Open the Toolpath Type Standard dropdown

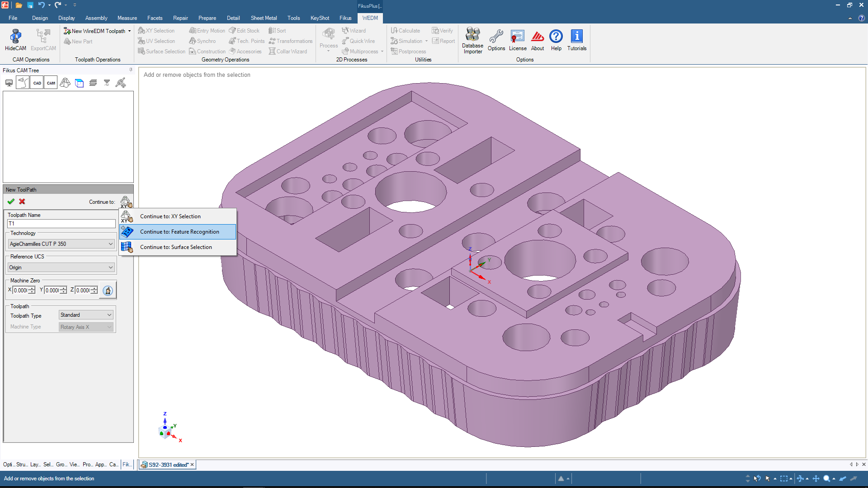pos(109,315)
